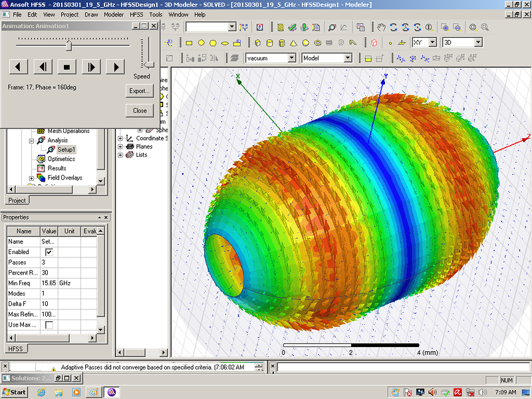532x399 pixels.
Task: Click the Export... button
Action: [x=140, y=90]
